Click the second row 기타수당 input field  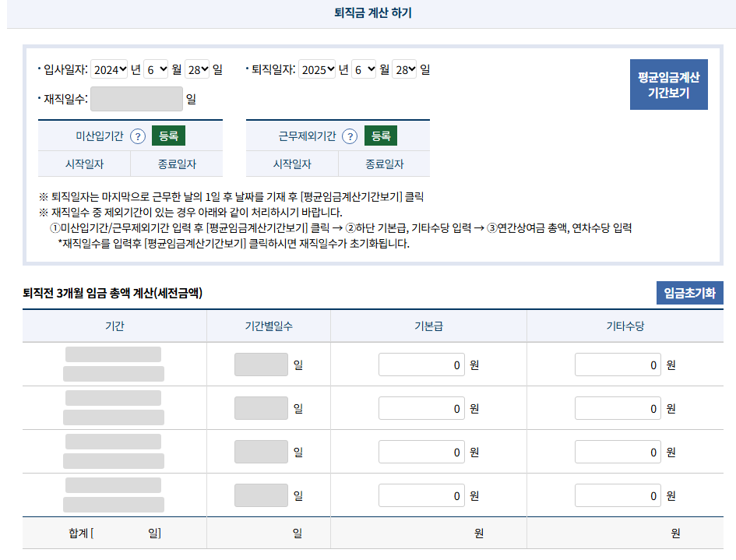(x=617, y=407)
